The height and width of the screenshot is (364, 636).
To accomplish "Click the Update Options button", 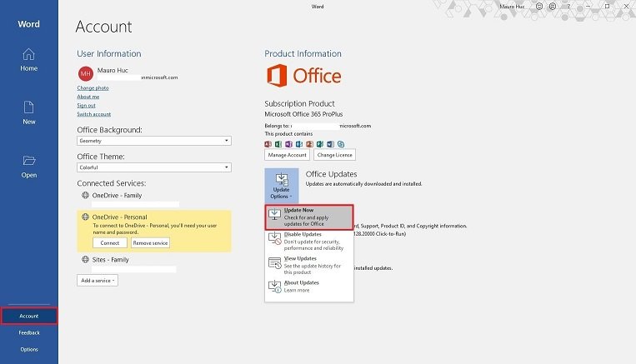I will (x=281, y=184).
